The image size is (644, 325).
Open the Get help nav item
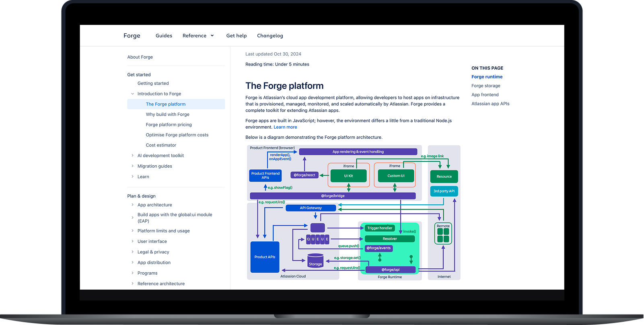point(237,35)
